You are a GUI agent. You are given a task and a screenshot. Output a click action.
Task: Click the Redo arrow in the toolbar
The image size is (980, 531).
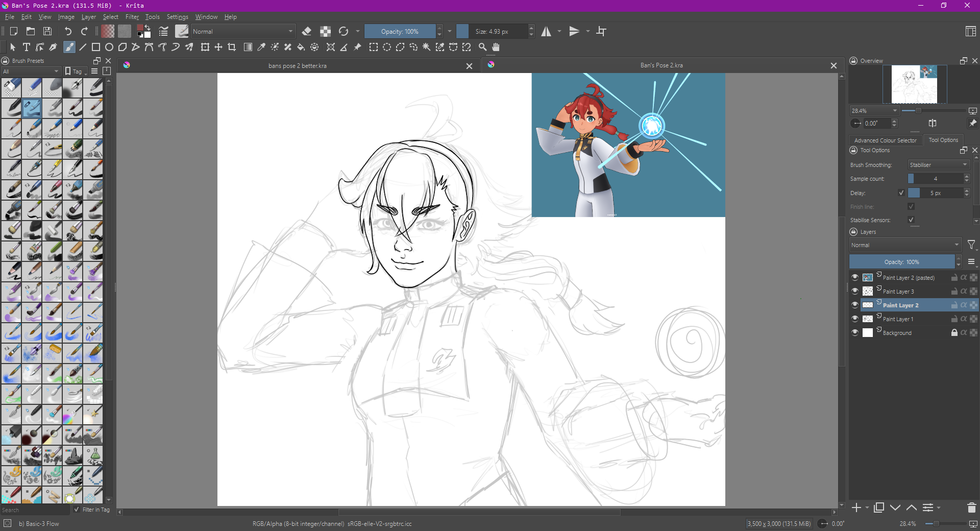pyautogui.click(x=84, y=31)
